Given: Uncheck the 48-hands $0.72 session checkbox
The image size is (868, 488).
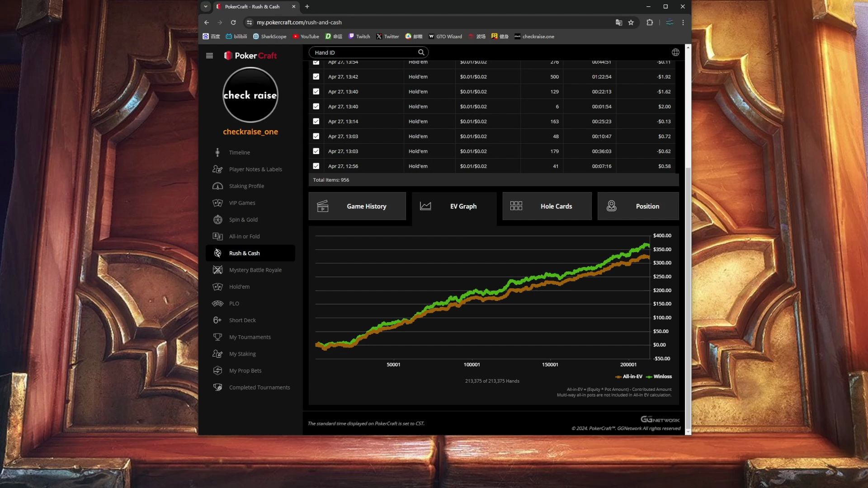Looking at the screenshot, I should (316, 136).
